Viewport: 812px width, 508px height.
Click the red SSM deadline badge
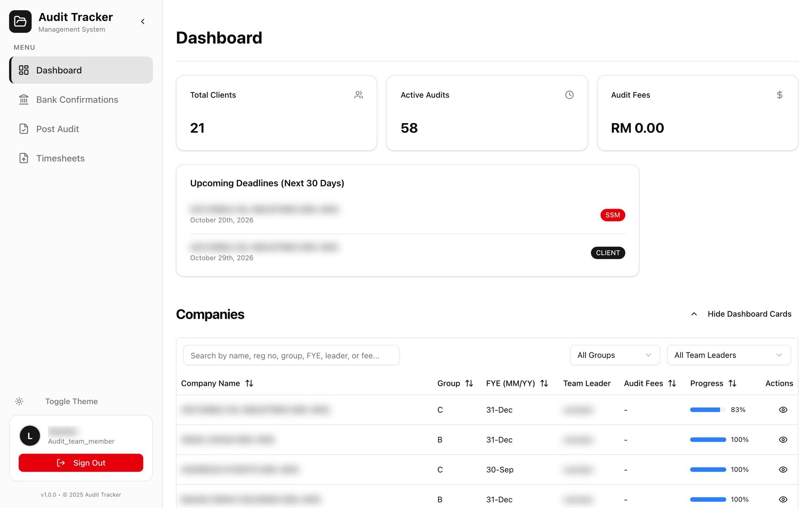click(613, 215)
